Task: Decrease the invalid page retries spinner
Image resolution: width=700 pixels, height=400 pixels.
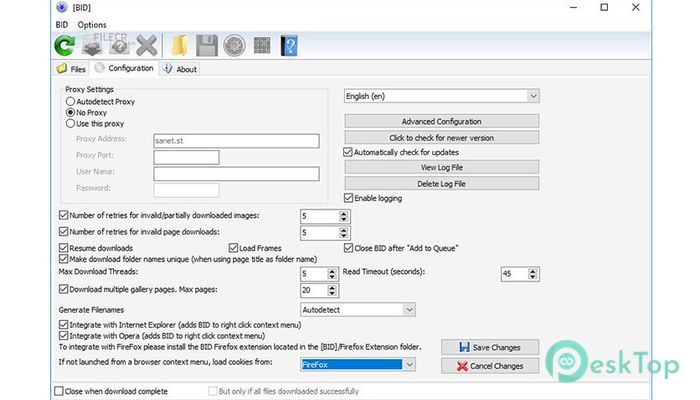Action: pos(343,236)
